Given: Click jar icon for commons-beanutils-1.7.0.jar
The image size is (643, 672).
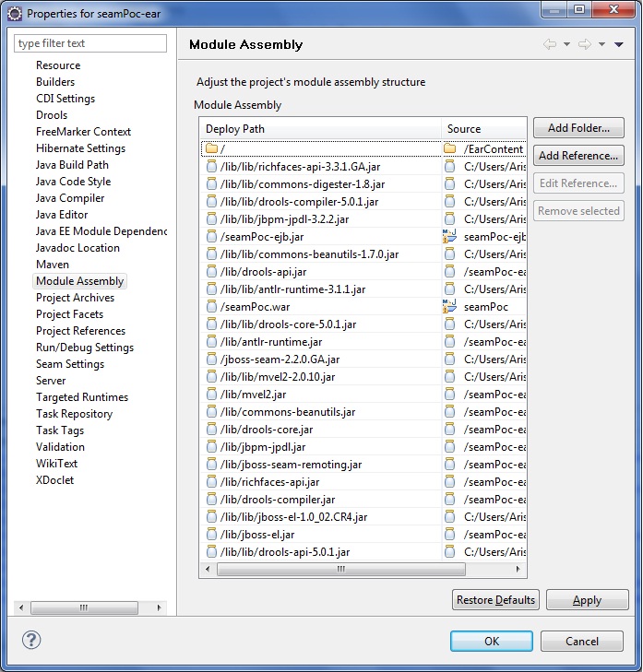Looking at the screenshot, I should [x=211, y=254].
